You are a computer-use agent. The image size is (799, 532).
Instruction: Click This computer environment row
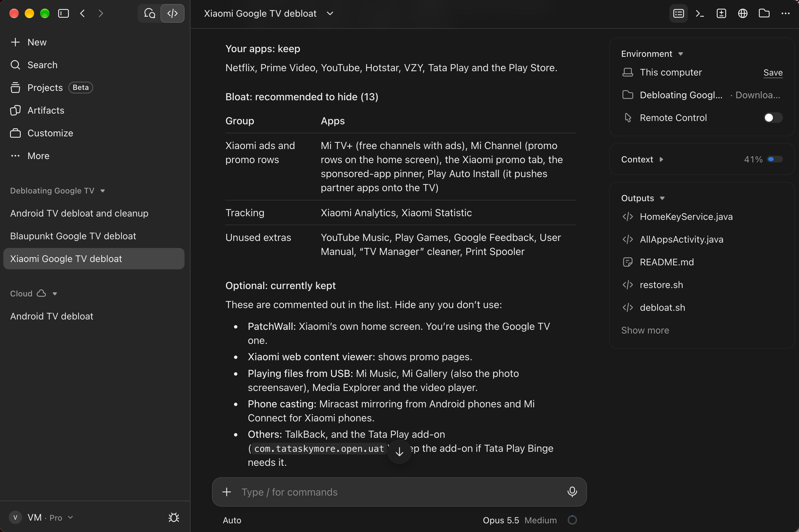coord(671,72)
